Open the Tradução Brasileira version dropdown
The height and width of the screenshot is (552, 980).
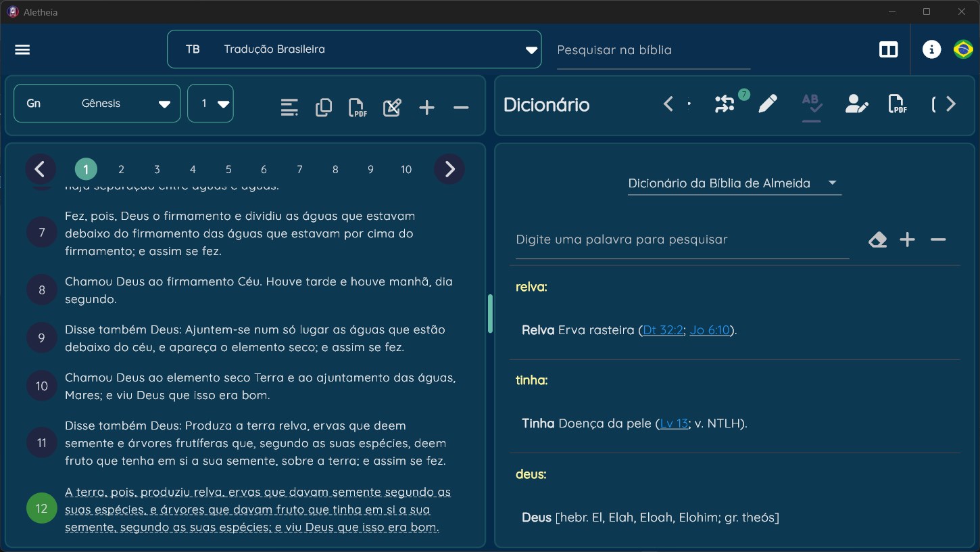pyautogui.click(x=354, y=49)
